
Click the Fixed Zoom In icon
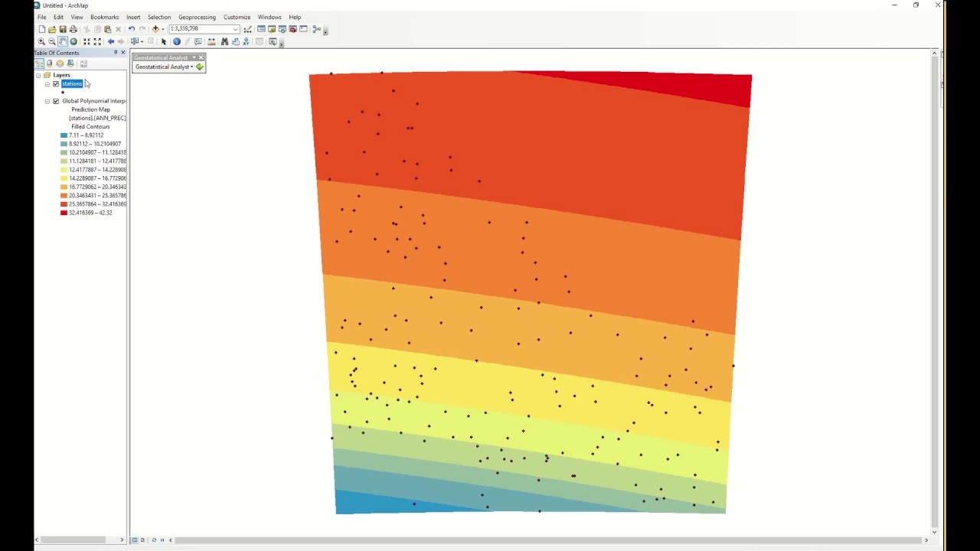pos(87,41)
